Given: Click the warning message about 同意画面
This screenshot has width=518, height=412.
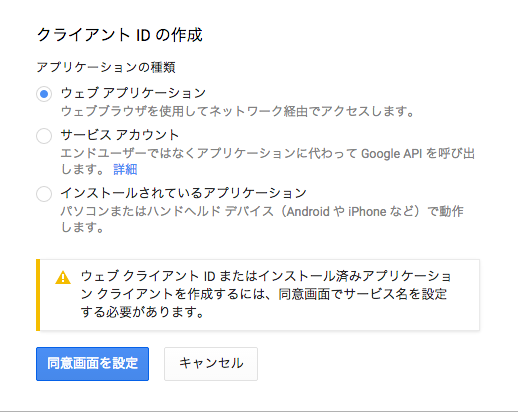Looking at the screenshot, I should point(266,294).
